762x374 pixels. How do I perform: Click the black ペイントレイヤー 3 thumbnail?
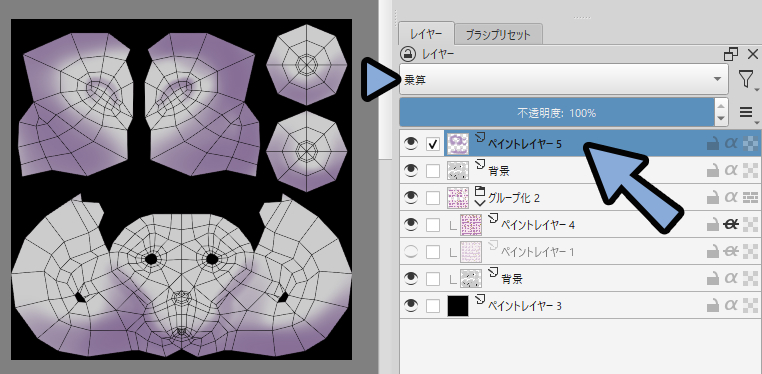click(458, 306)
